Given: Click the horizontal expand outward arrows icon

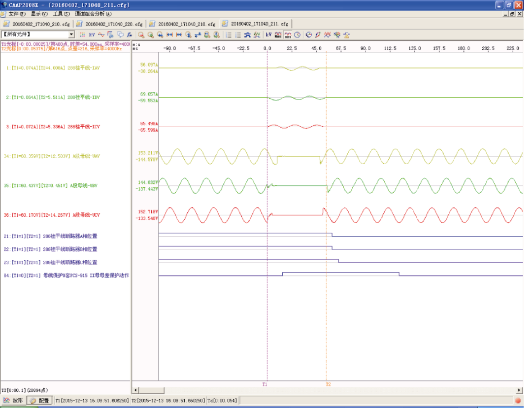Looking at the screenshot, I should coord(179,35).
